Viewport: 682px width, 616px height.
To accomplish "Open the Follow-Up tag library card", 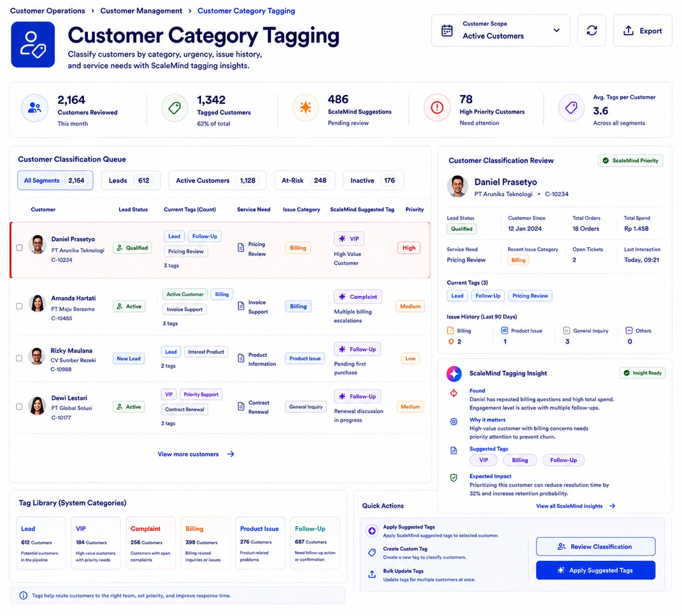I will (x=315, y=543).
